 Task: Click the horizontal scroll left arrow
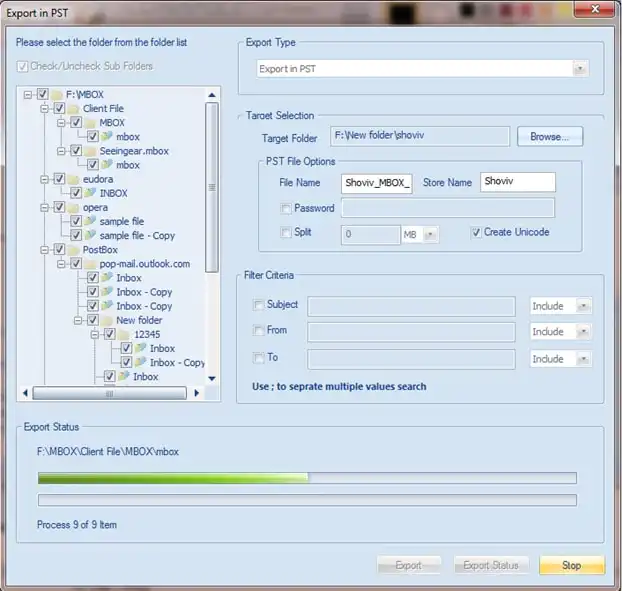25,393
